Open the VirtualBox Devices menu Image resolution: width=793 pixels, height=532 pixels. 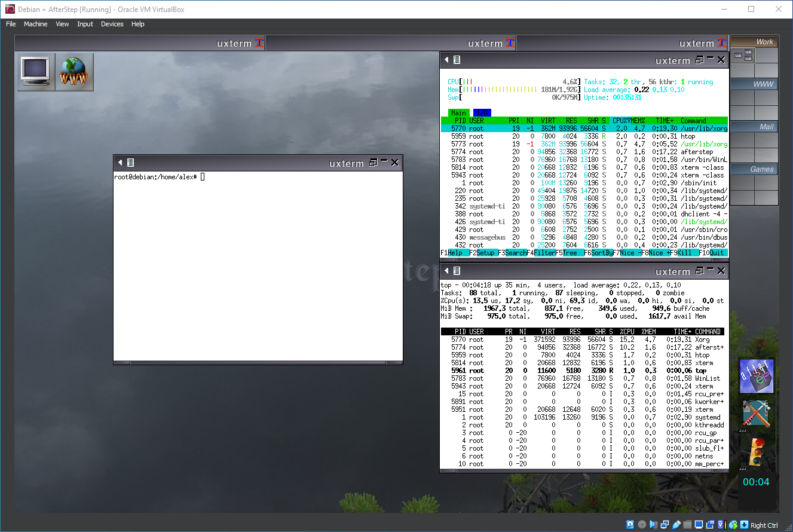coord(112,24)
